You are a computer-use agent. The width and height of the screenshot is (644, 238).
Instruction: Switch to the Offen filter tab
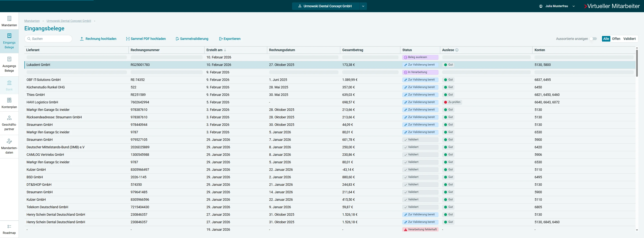[x=616, y=39]
